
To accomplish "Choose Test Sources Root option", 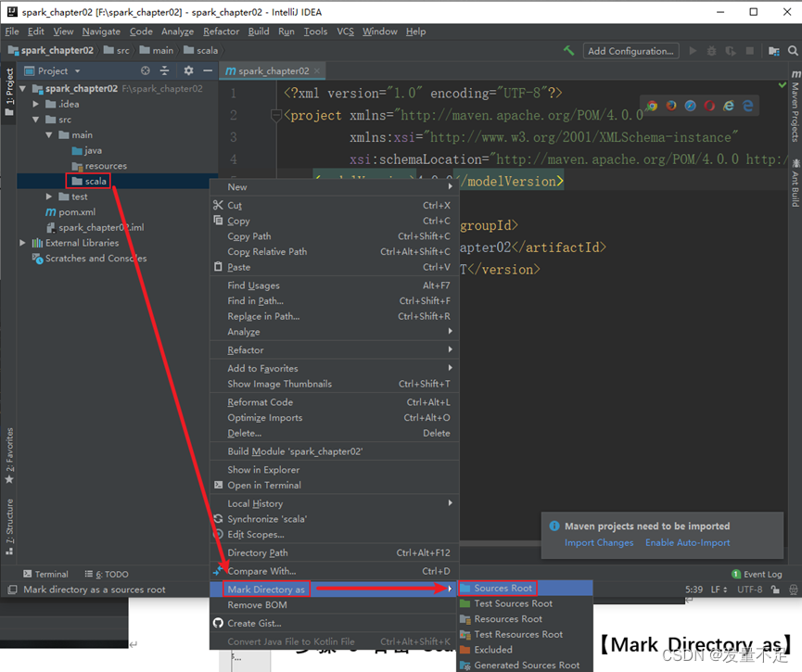I will coord(525,603).
